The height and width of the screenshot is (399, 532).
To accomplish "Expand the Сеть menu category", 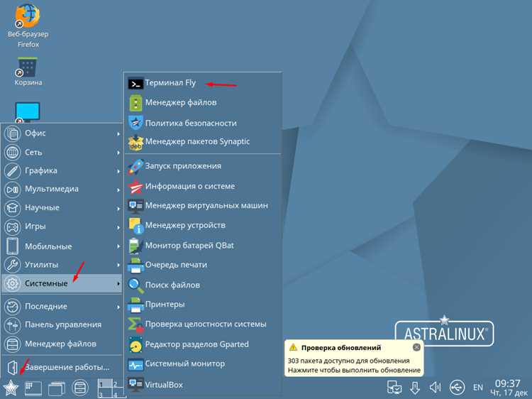I will click(x=62, y=152).
